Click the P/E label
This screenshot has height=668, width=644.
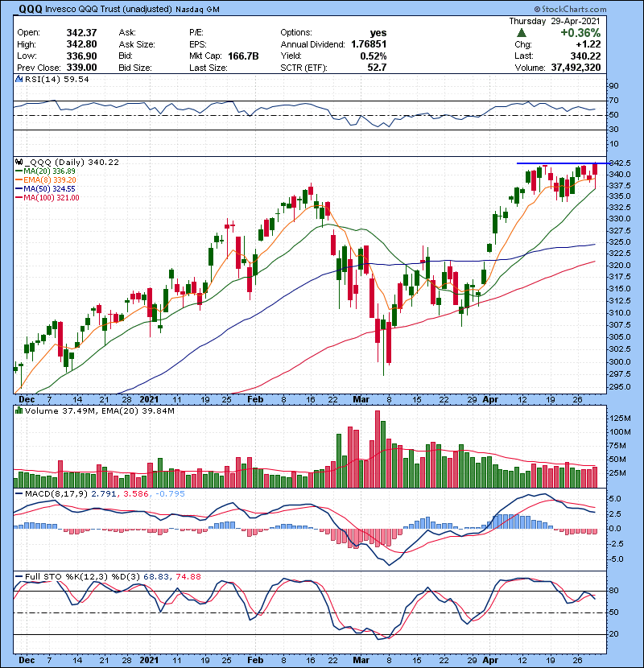[196, 33]
